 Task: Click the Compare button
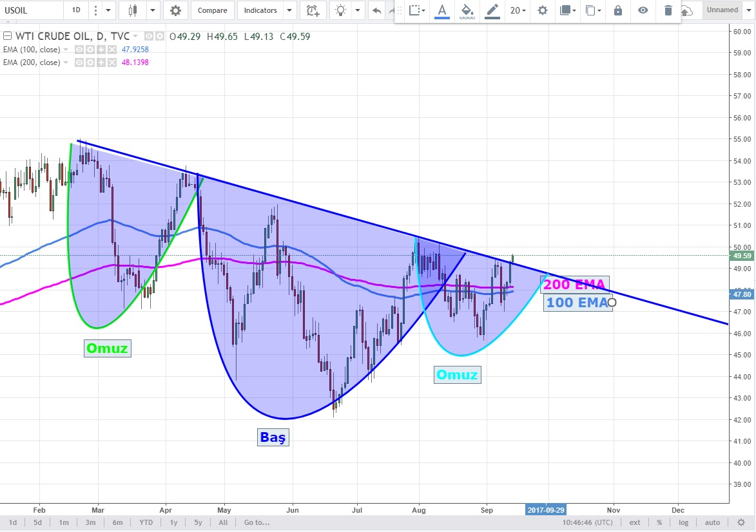tap(212, 10)
